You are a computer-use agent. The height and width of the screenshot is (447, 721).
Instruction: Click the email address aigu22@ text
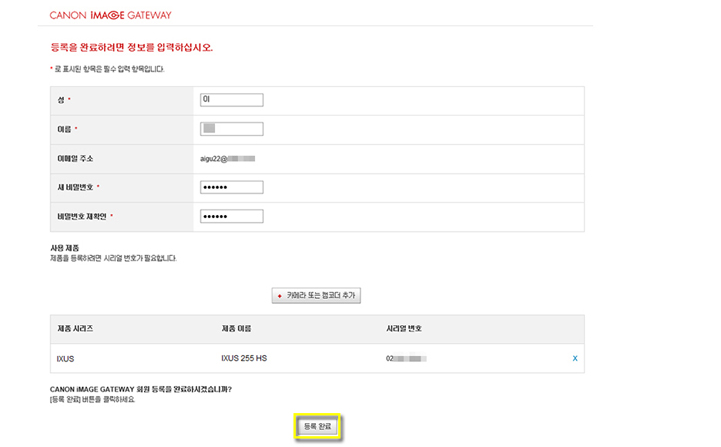[227, 159]
